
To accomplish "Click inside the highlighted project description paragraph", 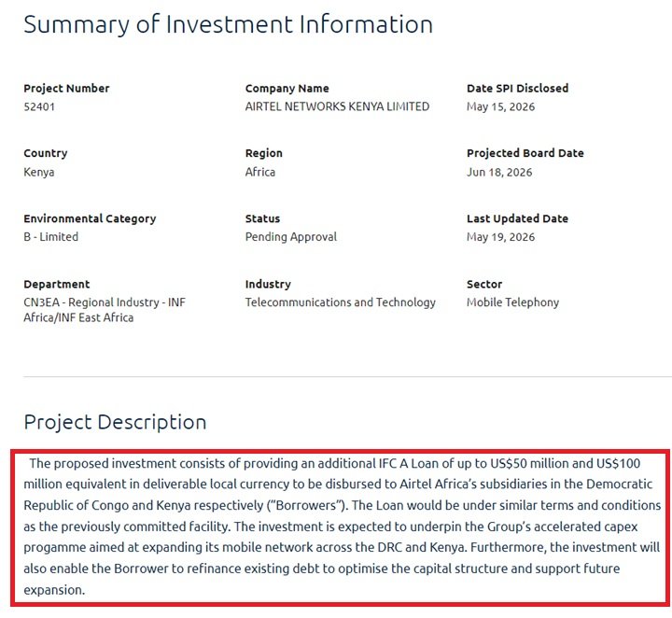I will pyautogui.click(x=342, y=527).
